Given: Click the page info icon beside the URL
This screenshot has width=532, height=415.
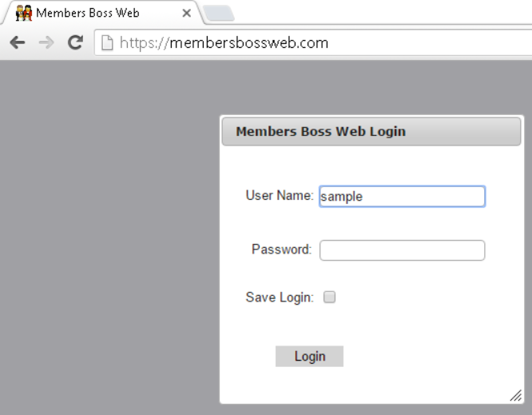Looking at the screenshot, I should 107,43.
